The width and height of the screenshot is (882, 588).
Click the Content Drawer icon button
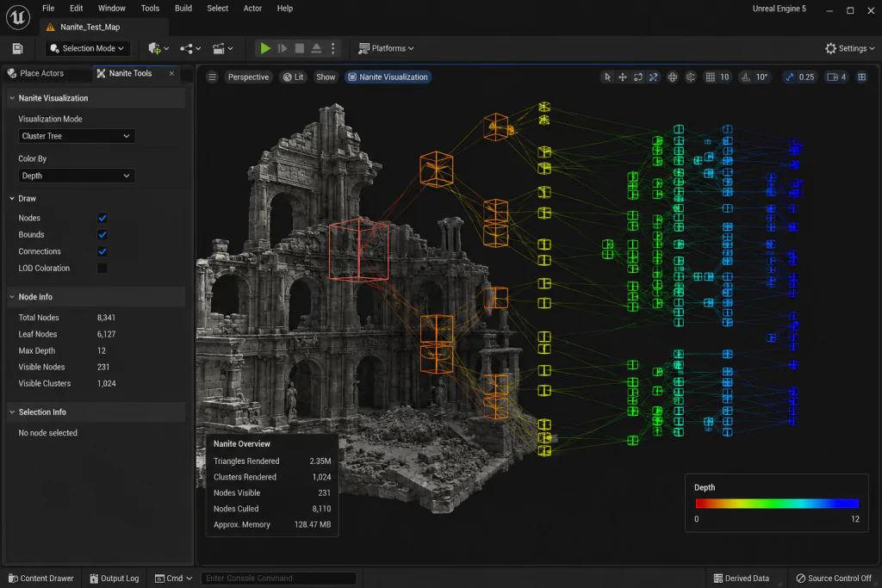click(x=41, y=578)
